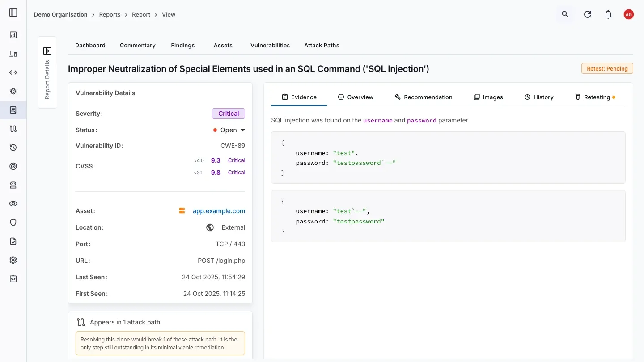This screenshot has height=362, width=644.
Task: Click View in the breadcrumb
Action: (169, 14)
